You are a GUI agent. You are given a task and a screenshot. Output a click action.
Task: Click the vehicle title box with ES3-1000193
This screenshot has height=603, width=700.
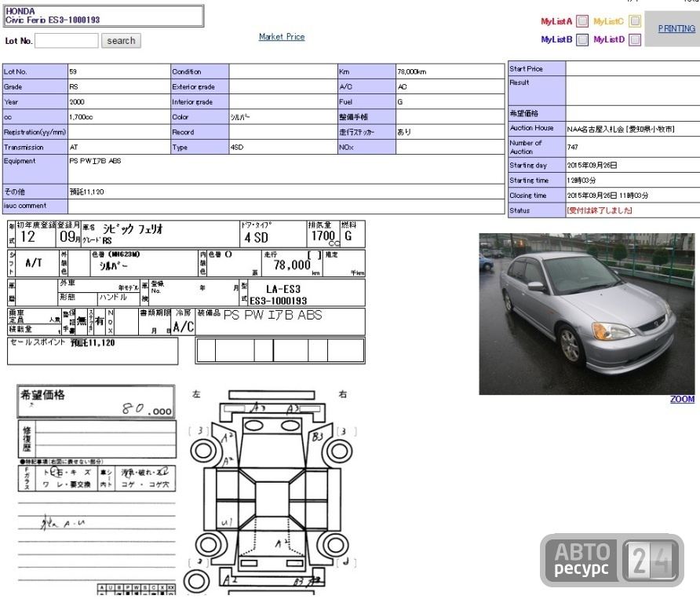click(x=104, y=16)
